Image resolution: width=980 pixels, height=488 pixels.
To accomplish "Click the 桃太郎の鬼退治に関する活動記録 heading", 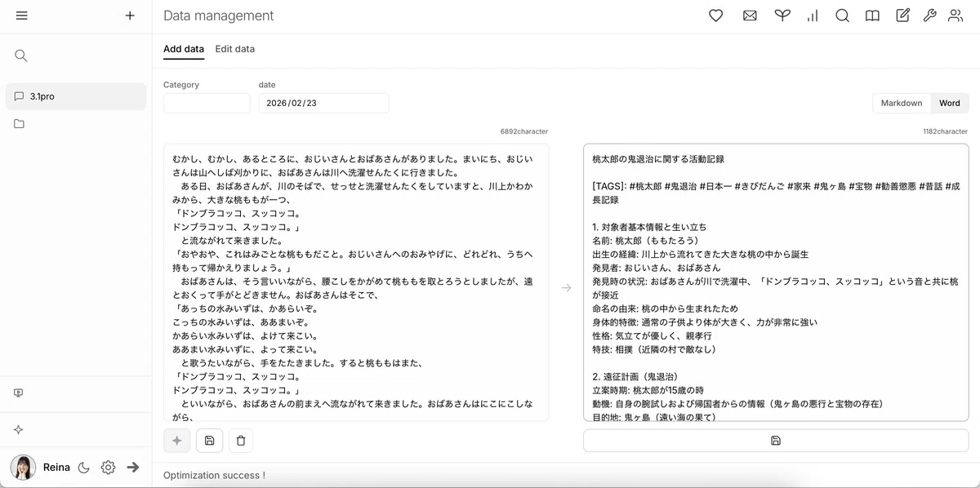I will 658,159.
